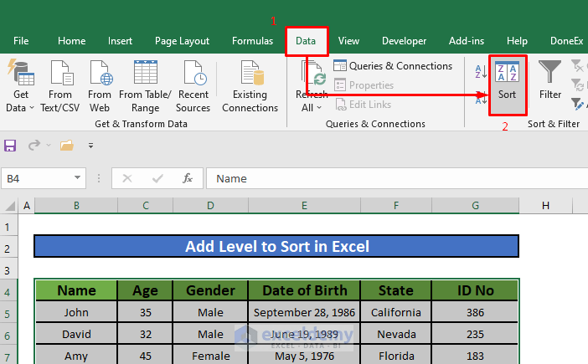Click the greyed Properties command
The width and height of the screenshot is (588, 364).
(x=364, y=85)
